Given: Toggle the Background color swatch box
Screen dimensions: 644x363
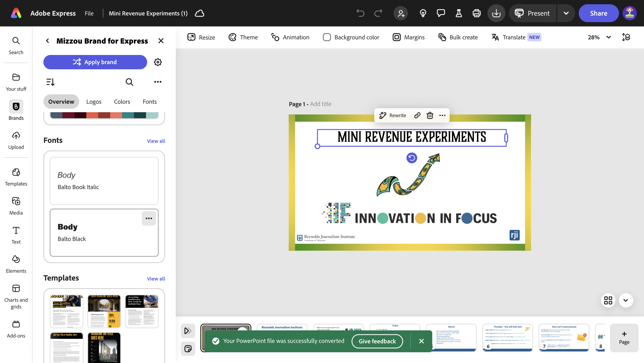Looking at the screenshot, I should click(x=326, y=37).
